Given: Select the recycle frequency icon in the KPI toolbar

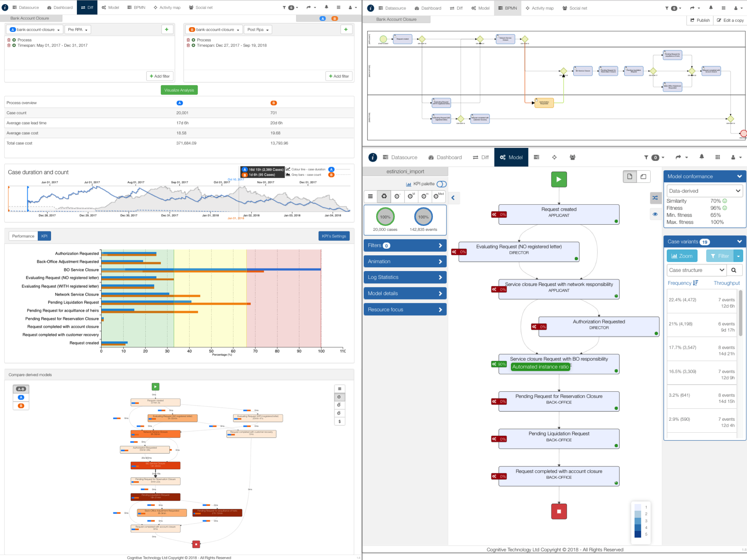Looking at the screenshot, I should (x=384, y=196).
